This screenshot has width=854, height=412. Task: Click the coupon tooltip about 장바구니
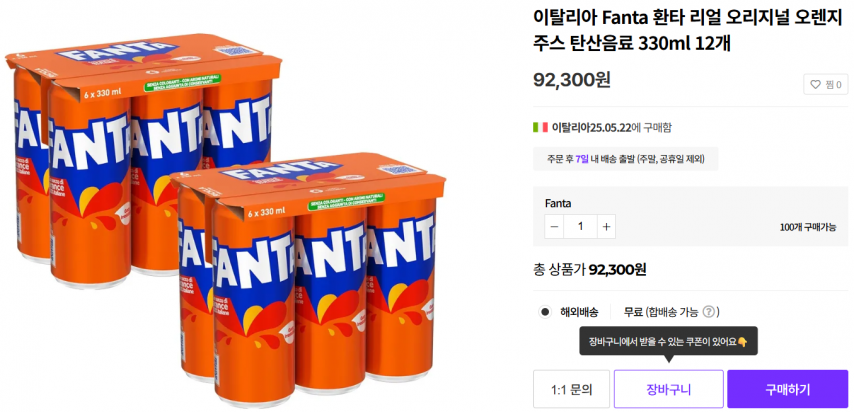point(667,341)
